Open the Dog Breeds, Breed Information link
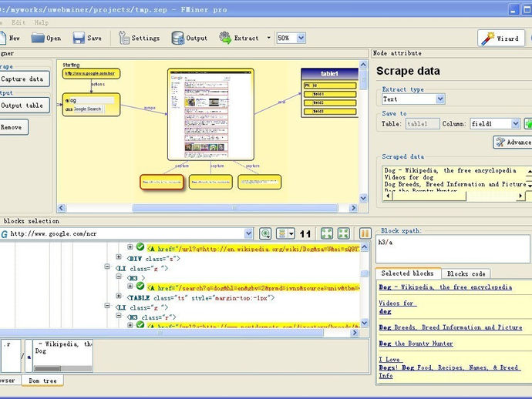Viewport: 532px width, 399px height. click(450, 327)
